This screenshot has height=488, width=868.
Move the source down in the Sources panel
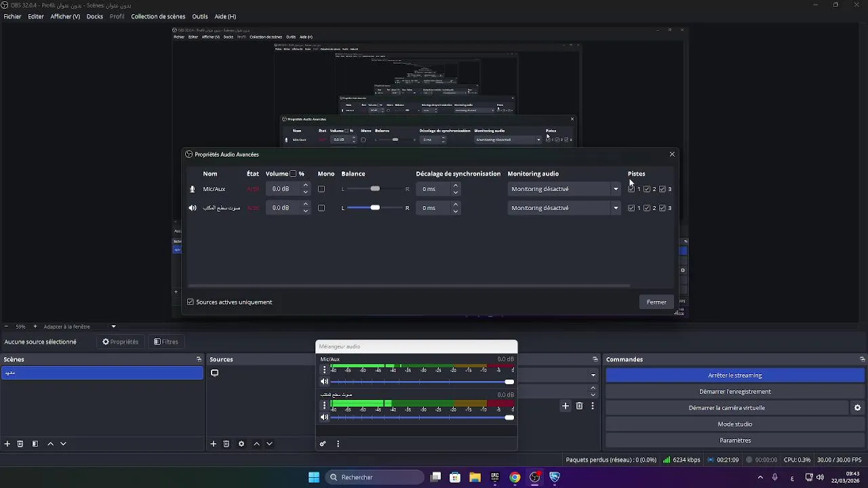(x=269, y=444)
